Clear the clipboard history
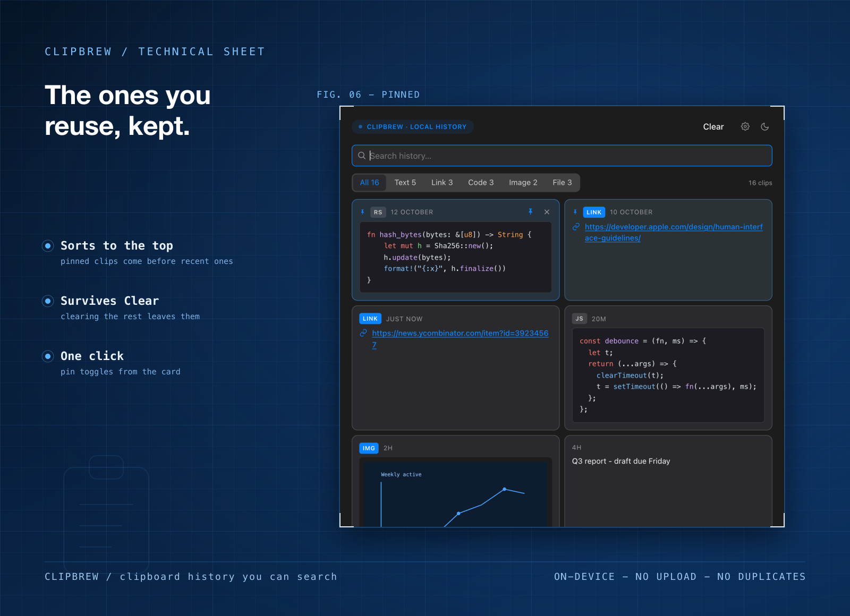The height and width of the screenshot is (616, 850). coord(713,126)
